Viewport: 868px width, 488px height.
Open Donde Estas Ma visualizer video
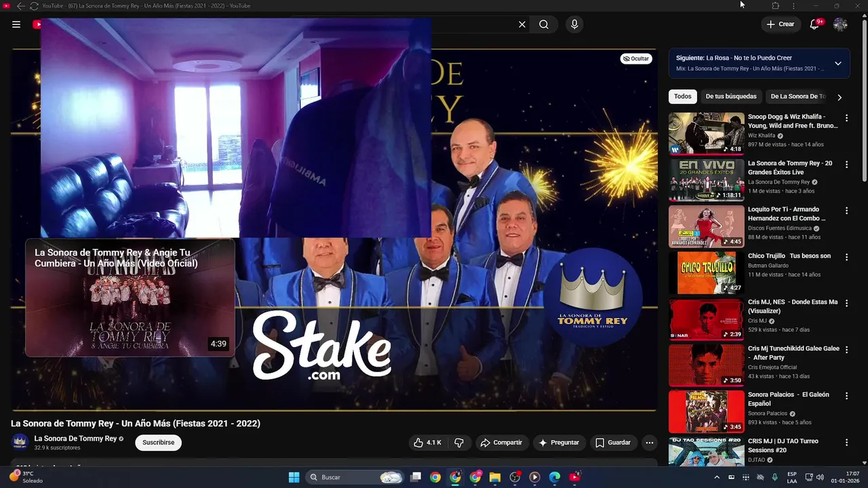[793, 306]
